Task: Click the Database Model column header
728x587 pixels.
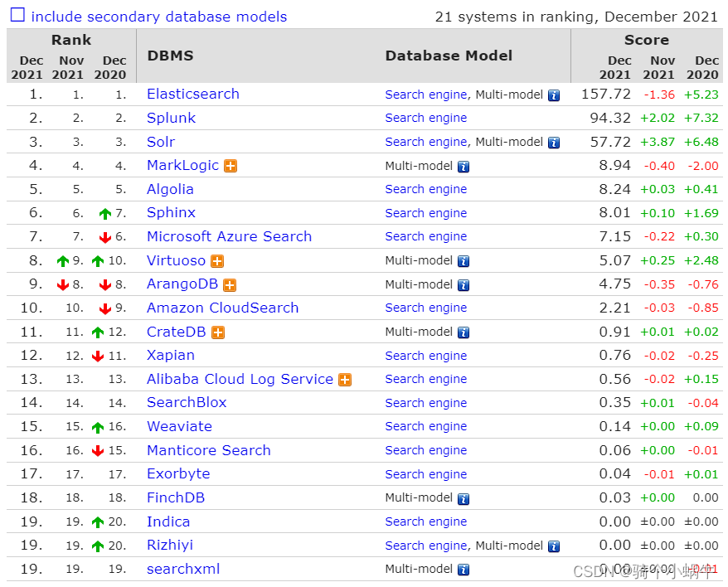Action: [449, 56]
